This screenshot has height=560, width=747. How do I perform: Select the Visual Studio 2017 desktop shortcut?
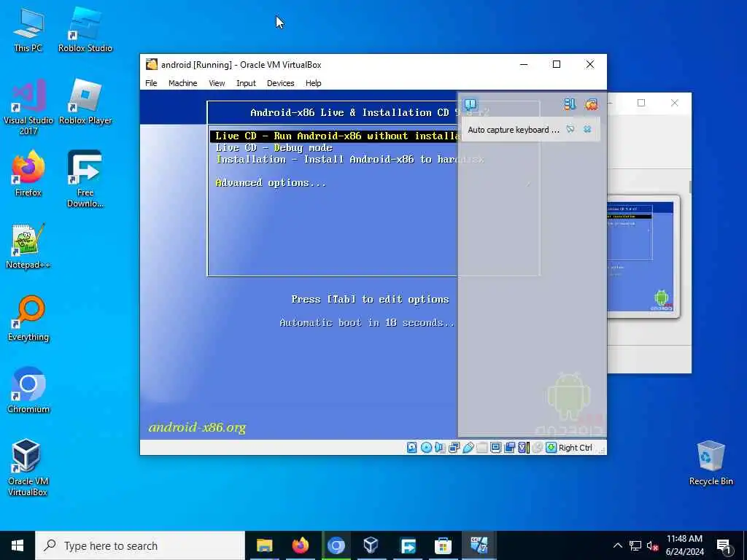pos(28,108)
